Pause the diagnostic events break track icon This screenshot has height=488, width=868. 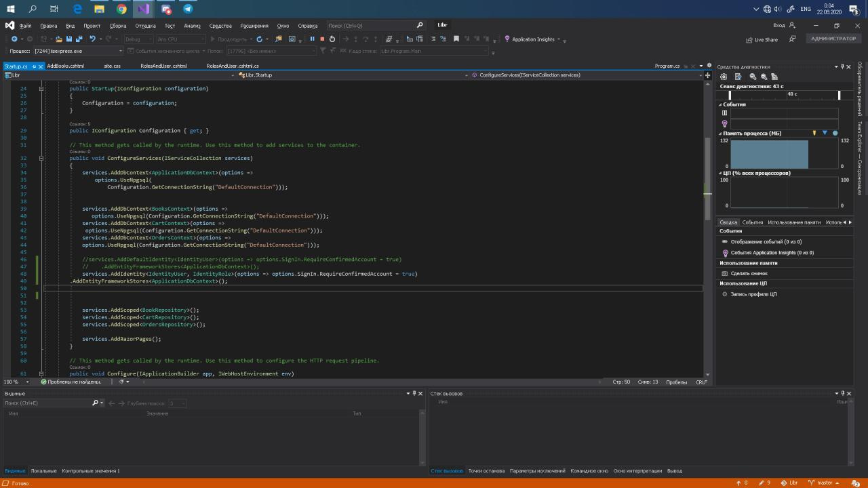[x=724, y=113]
